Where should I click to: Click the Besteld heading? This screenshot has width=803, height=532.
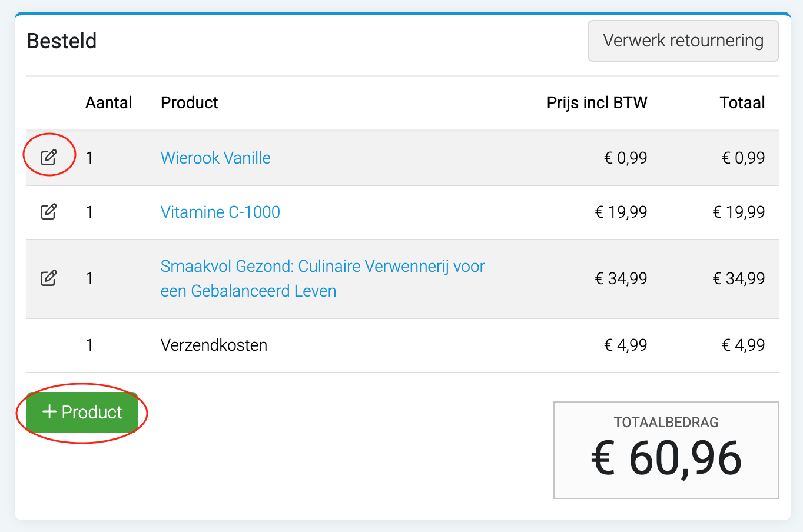click(x=62, y=41)
